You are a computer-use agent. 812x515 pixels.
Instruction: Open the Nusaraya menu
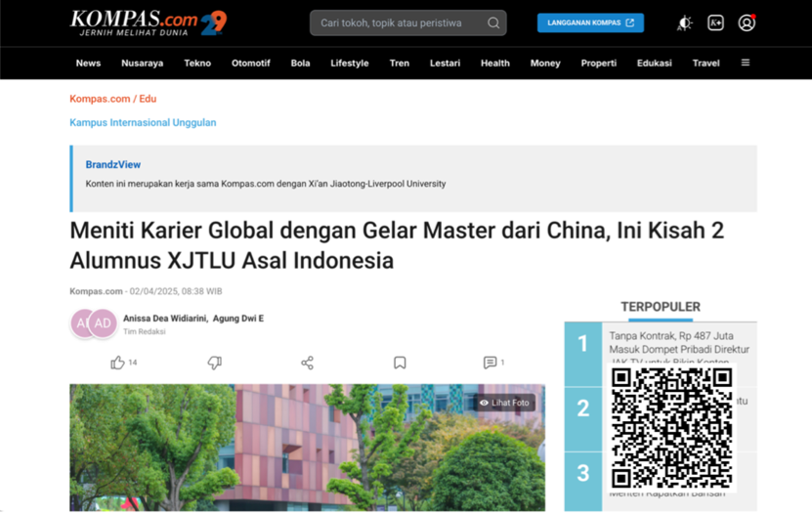pos(142,64)
